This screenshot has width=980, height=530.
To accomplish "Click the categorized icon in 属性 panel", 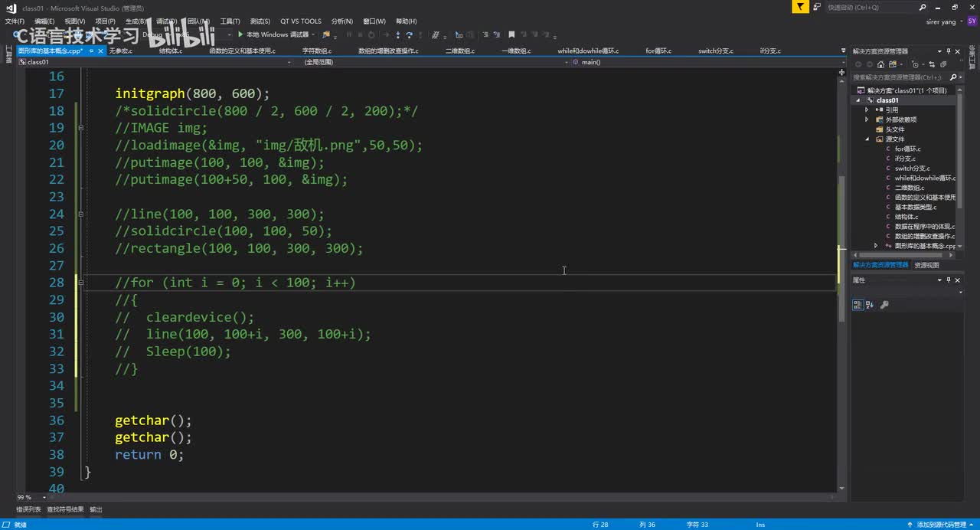I will point(858,305).
